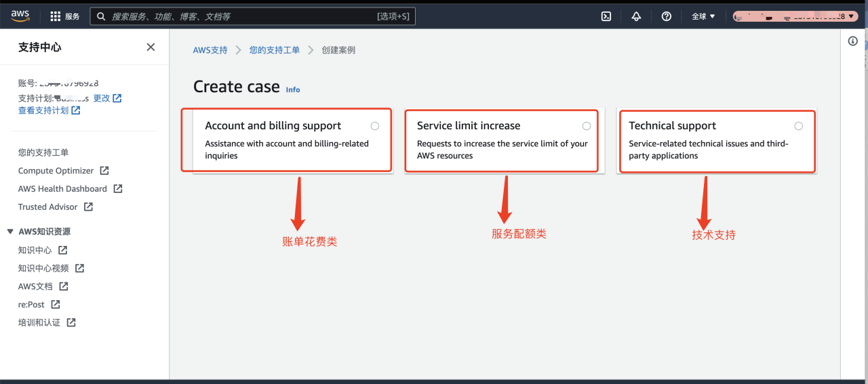
Task: Click the Account and billing support card title
Action: (273, 126)
